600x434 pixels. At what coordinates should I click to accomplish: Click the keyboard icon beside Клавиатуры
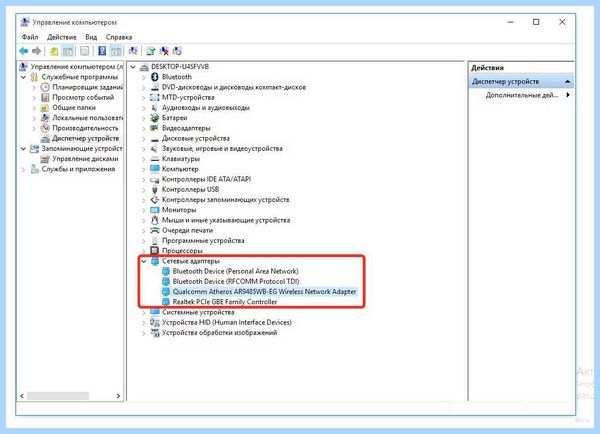click(x=155, y=159)
